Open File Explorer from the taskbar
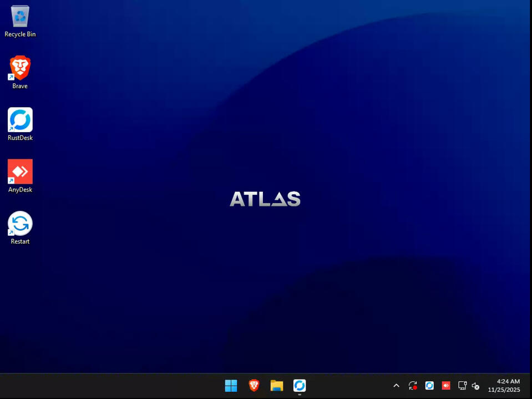532x399 pixels. [x=277, y=386]
